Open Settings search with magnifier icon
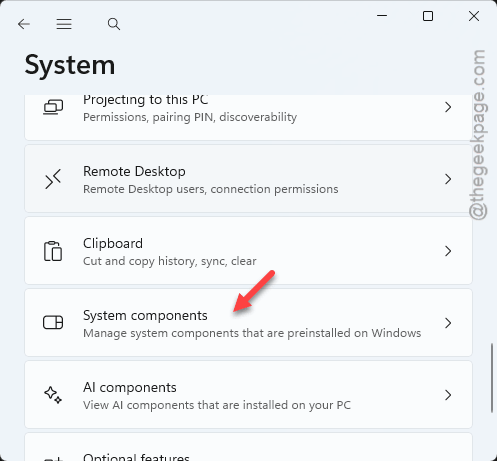Viewport: 497px width, 461px height. coord(114,24)
